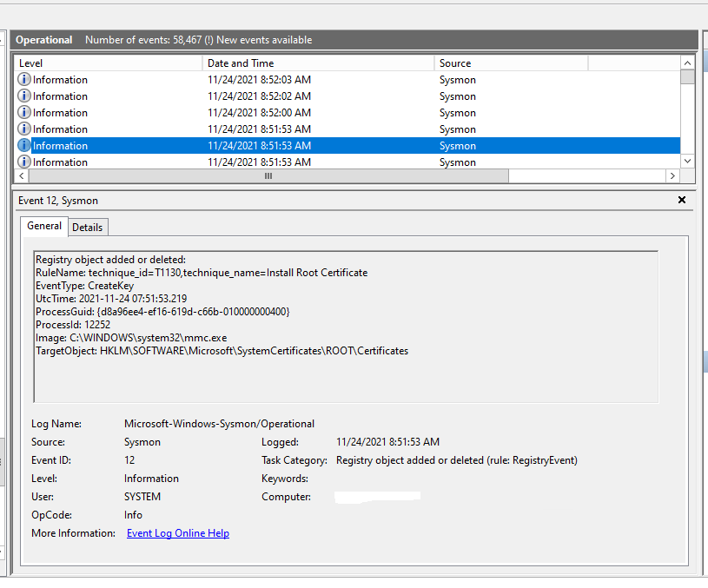Click 'Registry object added or deleted:' first line
The width and height of the screenshot is (708, 588).
click(110, 260)
